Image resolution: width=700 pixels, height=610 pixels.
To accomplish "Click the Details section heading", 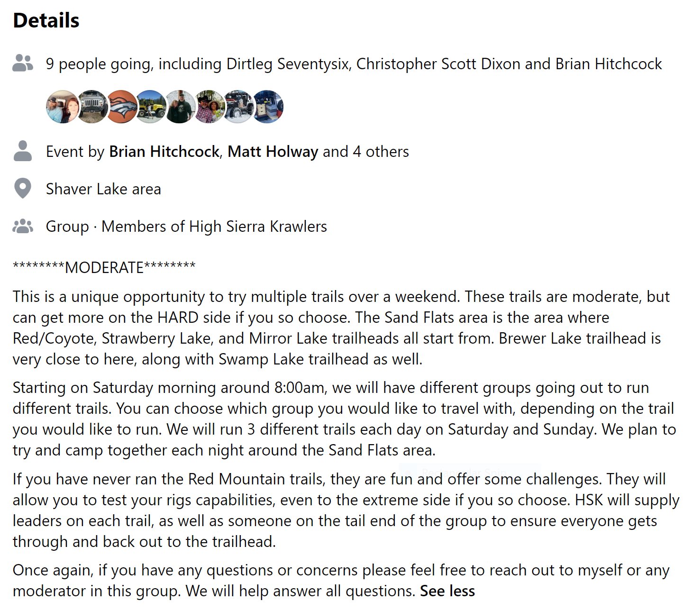I will click(x=46, y=20).
